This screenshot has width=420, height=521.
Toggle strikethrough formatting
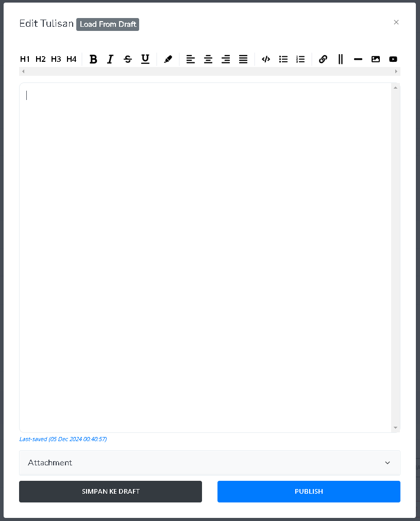128,59
